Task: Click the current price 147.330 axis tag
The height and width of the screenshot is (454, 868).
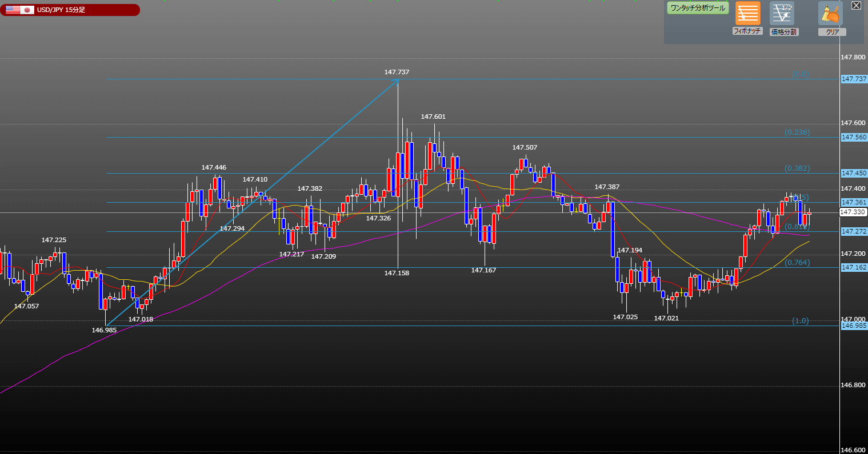Action: (854, 212)
